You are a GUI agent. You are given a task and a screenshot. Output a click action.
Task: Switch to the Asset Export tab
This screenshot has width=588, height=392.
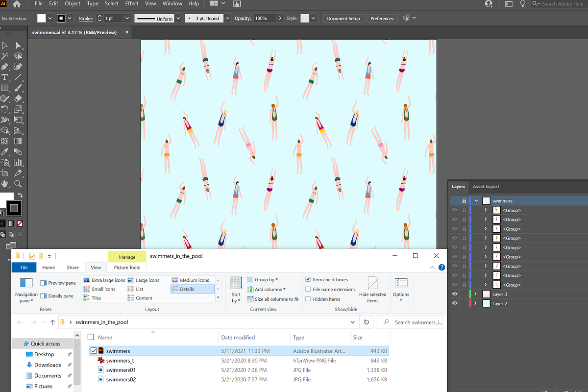tap(486, 186)
